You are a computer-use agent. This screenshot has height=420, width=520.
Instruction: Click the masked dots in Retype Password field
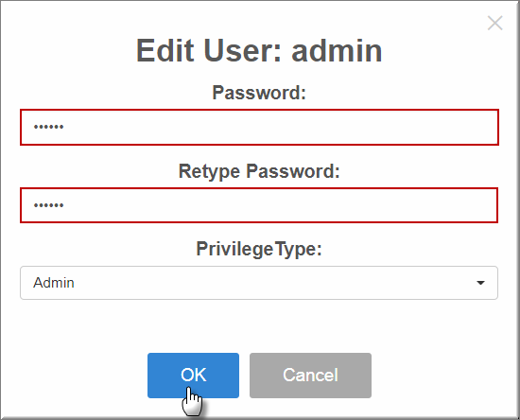pyautogui.click(x=48, y=205)
